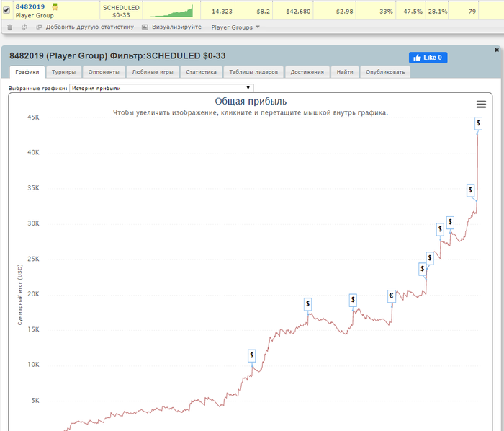The width and height of the screenshot is (504, 431).
Task: Click the $2.98 average profit cell
Action: tap(335, 12)
